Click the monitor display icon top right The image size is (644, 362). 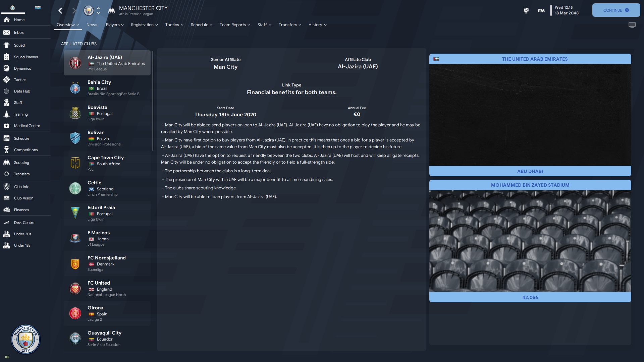point(632,25)
